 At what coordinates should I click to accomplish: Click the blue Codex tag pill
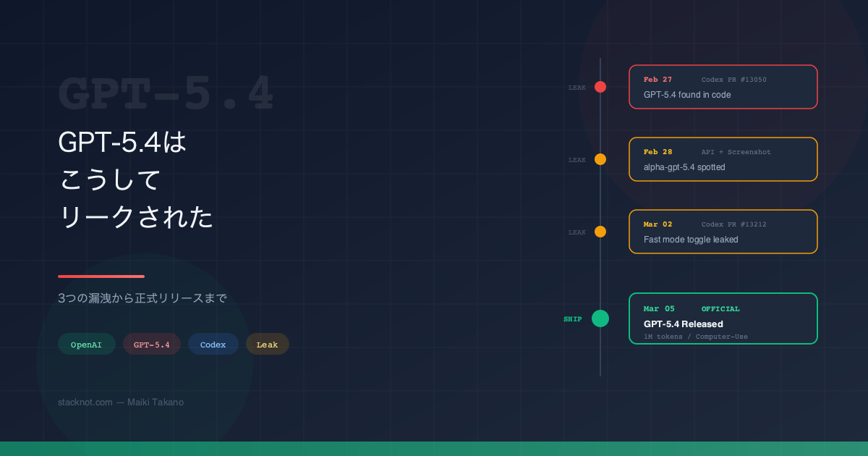[213, 345]
